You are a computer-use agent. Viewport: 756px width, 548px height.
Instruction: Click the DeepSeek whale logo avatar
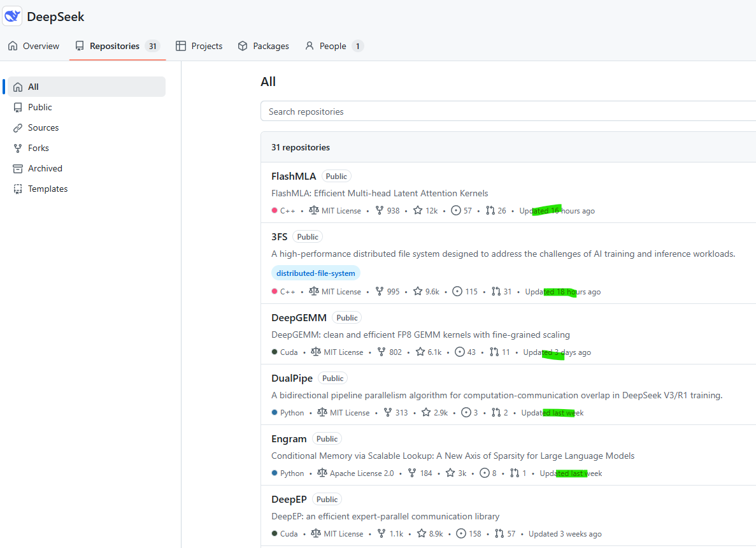coord(12,16)
